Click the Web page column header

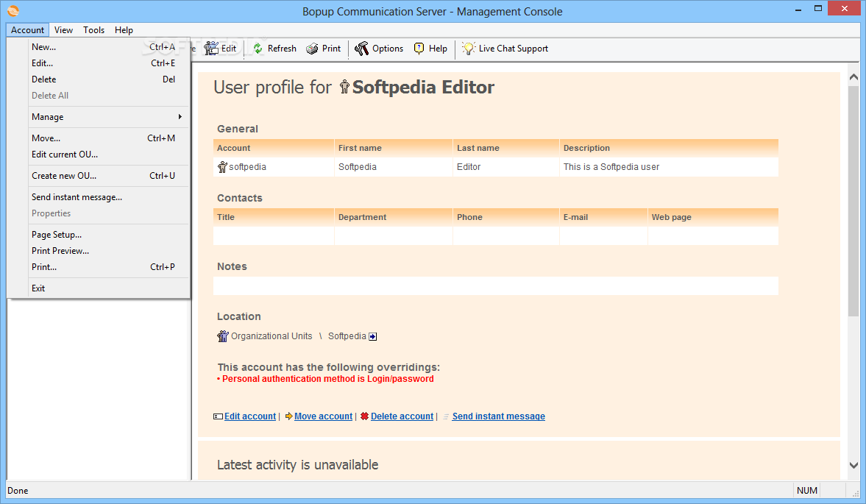[713, 217]
